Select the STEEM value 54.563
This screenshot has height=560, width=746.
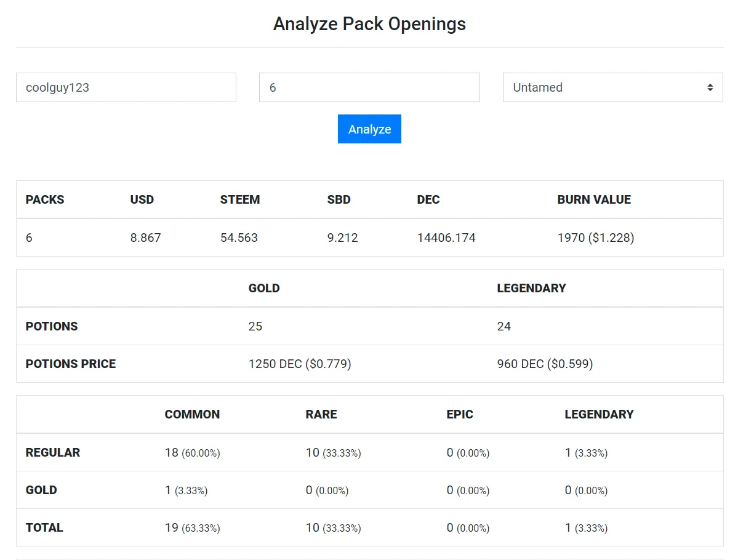tap(239, 238)
